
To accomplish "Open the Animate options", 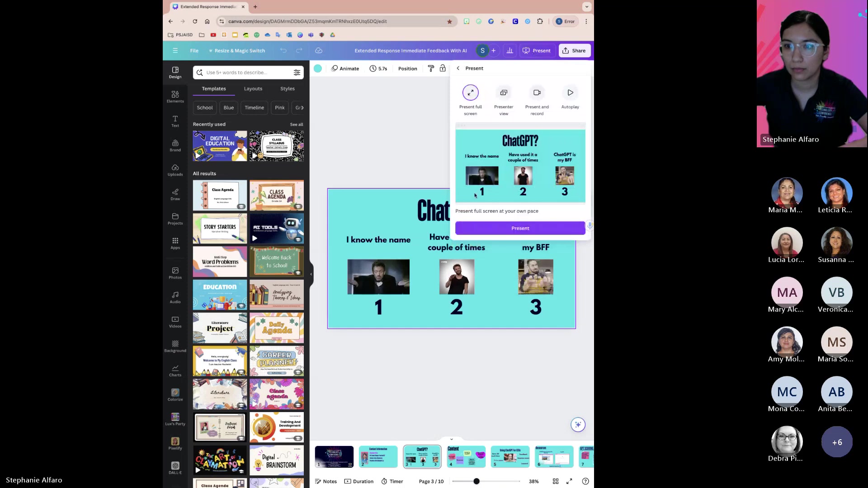I will coord(345,69).
